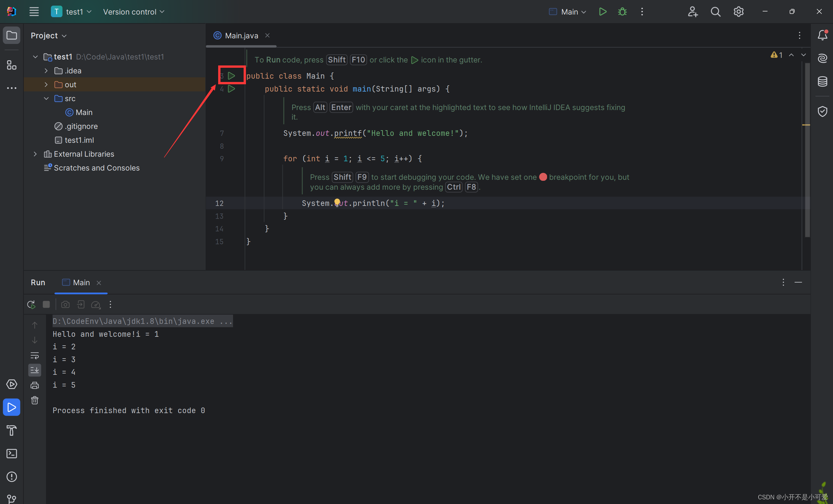Toggle soft-wrap in the run console
The width and height of the screenshot is (833, 504).
coord(35,355)
